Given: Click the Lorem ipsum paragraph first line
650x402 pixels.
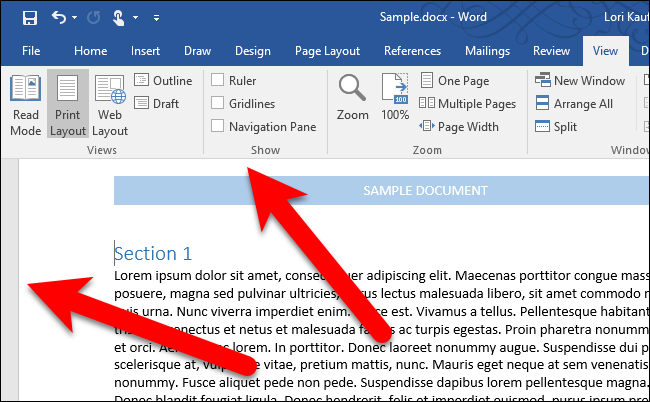Looking at the screenshot, I should click(x=382, y=276).
